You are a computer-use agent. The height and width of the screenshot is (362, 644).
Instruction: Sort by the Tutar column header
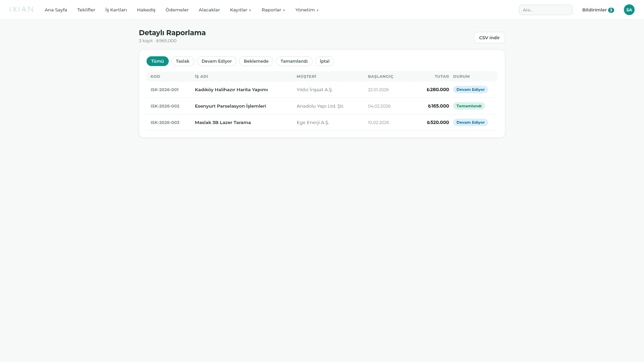coord(441,76)
